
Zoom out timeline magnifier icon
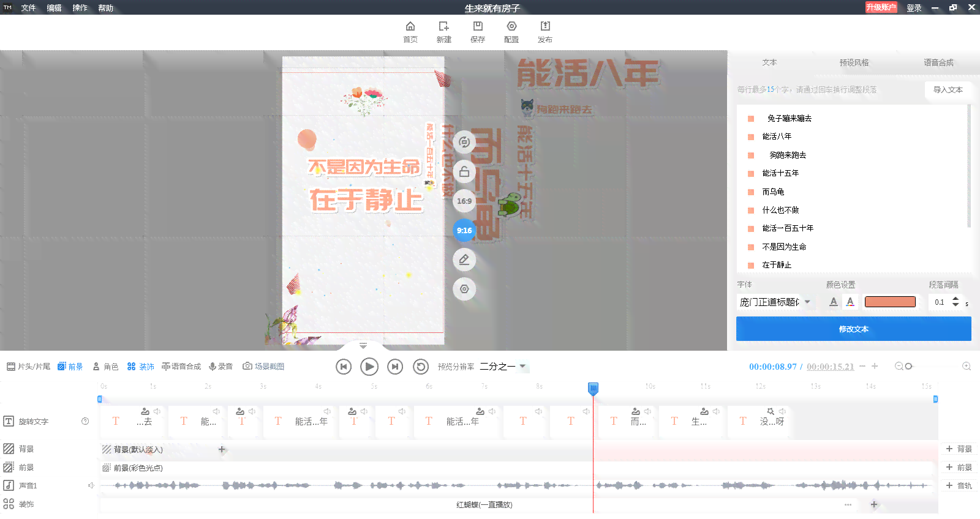tap(899, 366)
